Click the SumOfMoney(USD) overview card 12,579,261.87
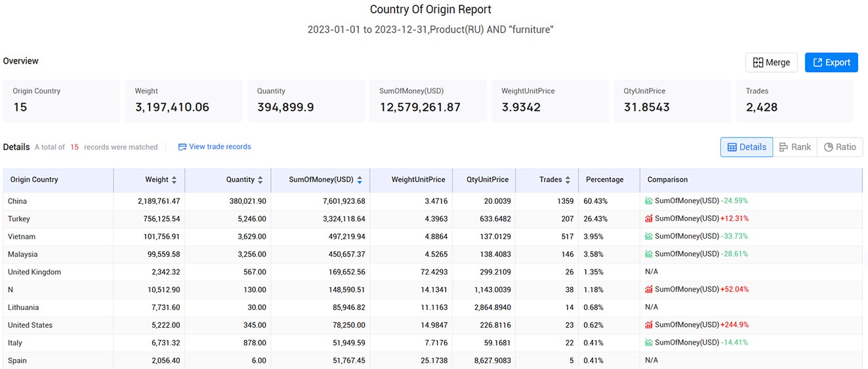The width and height of the screenshot is (868, 369). (x=428, y=101)
